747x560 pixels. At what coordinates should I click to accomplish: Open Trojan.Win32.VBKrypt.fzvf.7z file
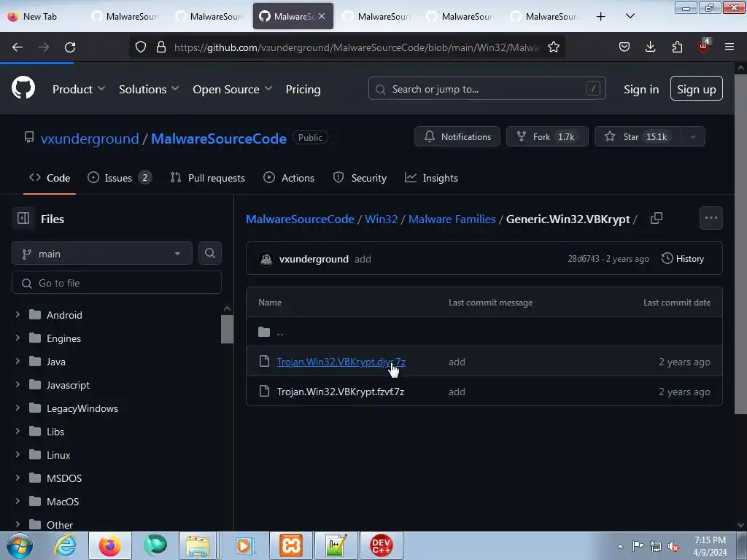click(x=341, y=392)
